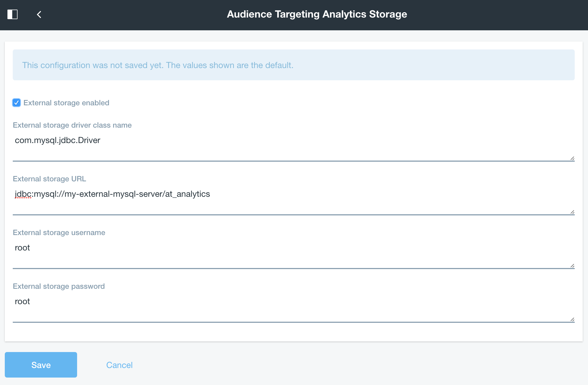Click the Save button
The image size is (588, 385).
(41, 365)
